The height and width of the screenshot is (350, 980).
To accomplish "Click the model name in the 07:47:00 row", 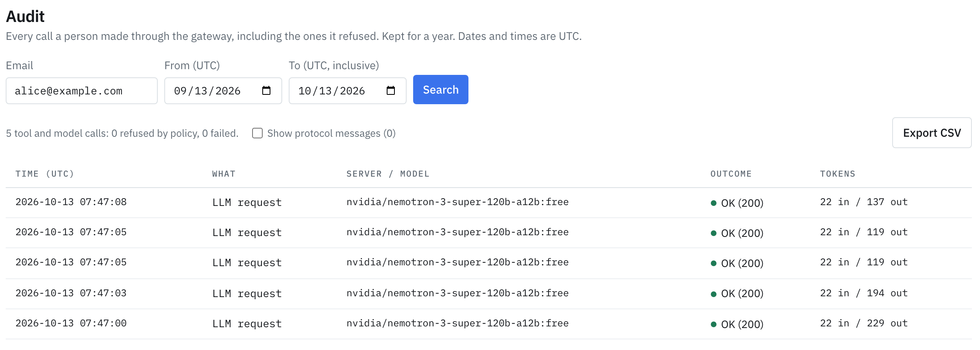I will 457,323.
